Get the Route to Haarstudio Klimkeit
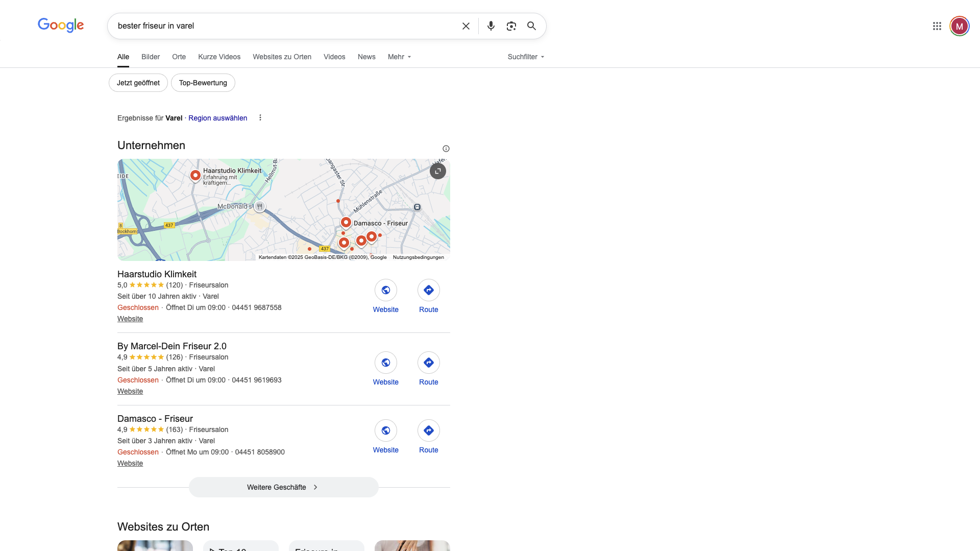Image resolution: width=980 pixels, height=551 pixels. [x=428, y=290]
